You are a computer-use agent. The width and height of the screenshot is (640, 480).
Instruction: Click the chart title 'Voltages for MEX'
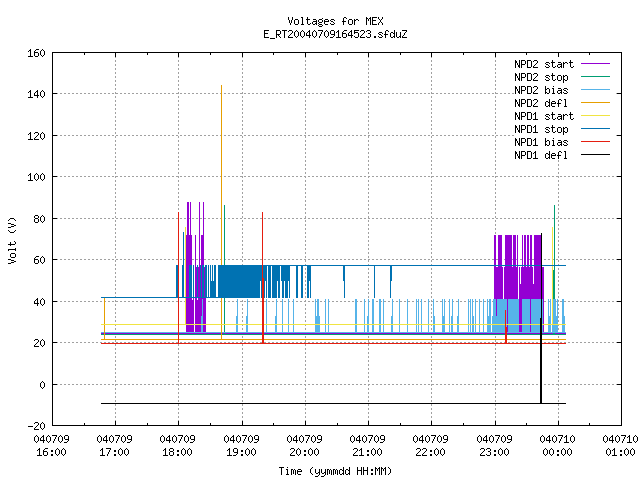(335, 21)
